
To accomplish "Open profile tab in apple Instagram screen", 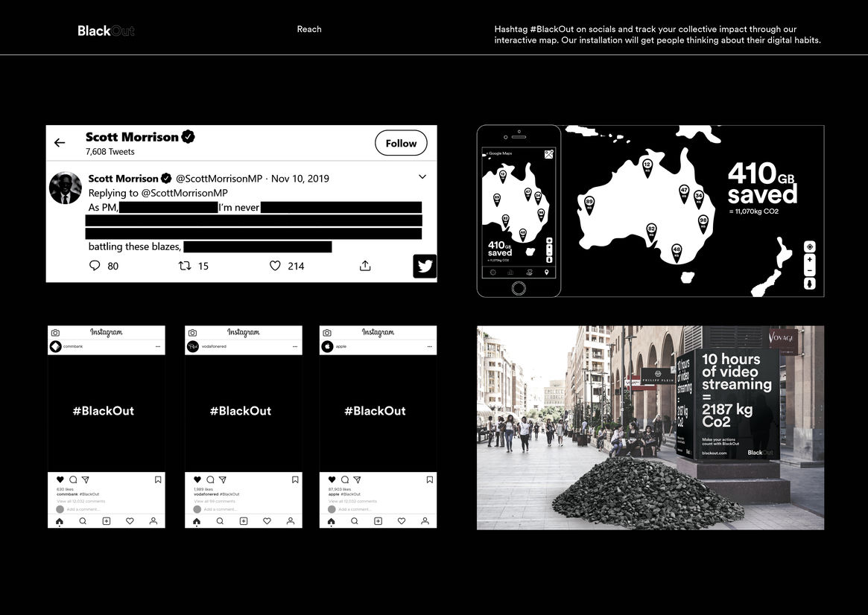I will (x=425, y=521).
